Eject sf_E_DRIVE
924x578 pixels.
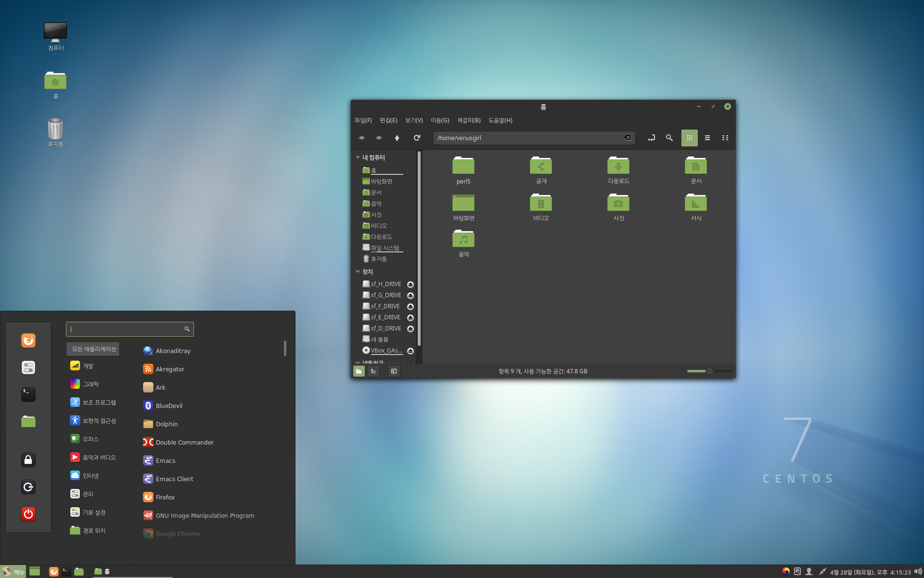tap(411, 317)
